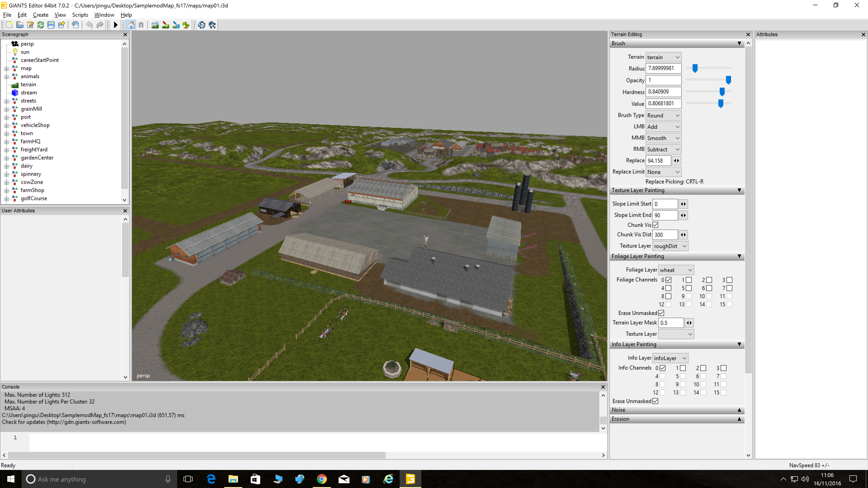868x488 pixels.
Task: Open the View menu
Action: 60,15
